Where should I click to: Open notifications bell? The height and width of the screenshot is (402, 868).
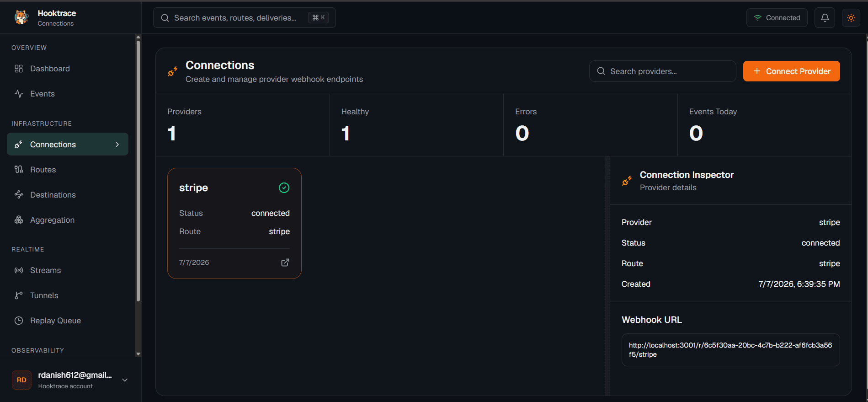point(825,18)
